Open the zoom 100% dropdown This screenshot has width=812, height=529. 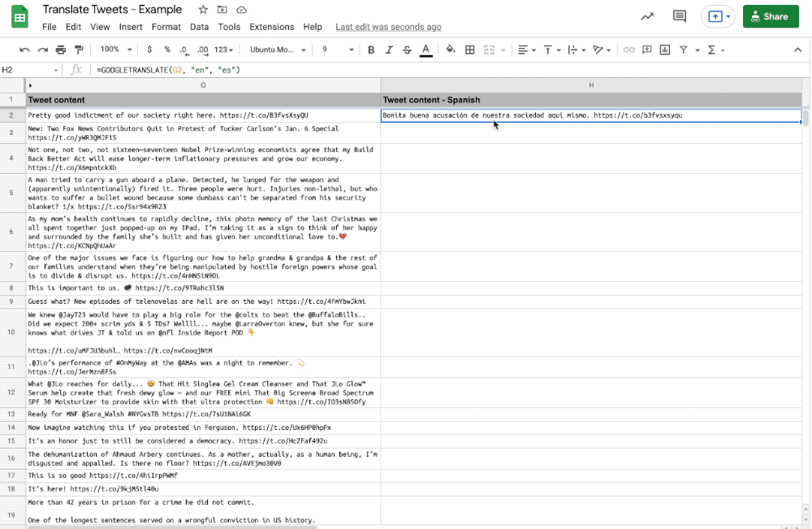tap(116, 50)
